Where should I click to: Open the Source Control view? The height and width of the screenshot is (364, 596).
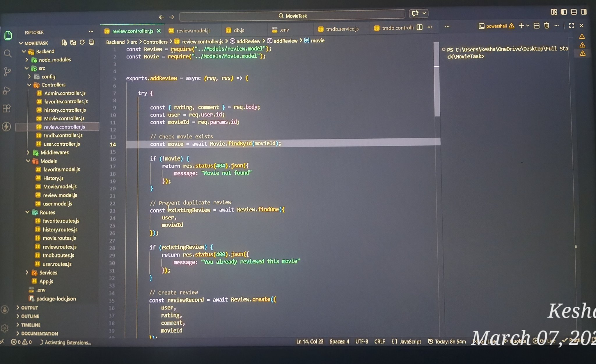(x=7, y=72)
